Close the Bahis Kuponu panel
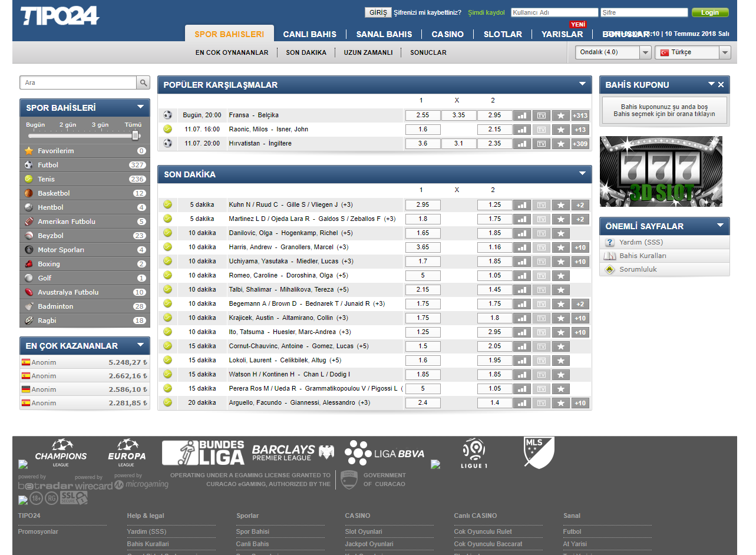The height and width of the screenshot is (555, 756). [721, 85]
